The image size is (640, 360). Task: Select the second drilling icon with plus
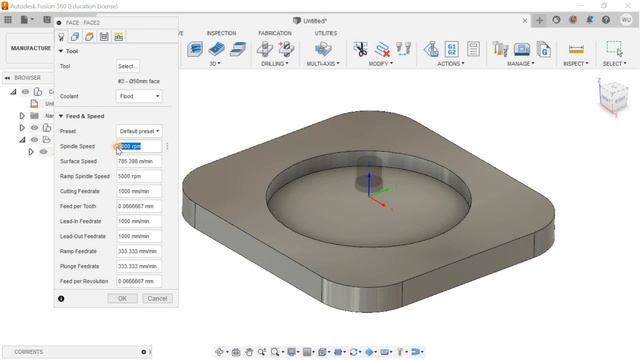(286, 49)
